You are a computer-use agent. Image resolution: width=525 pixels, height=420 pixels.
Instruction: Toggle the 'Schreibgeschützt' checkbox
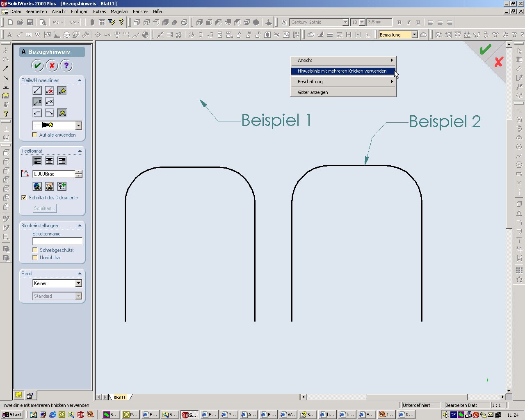(x=35, y=250)
